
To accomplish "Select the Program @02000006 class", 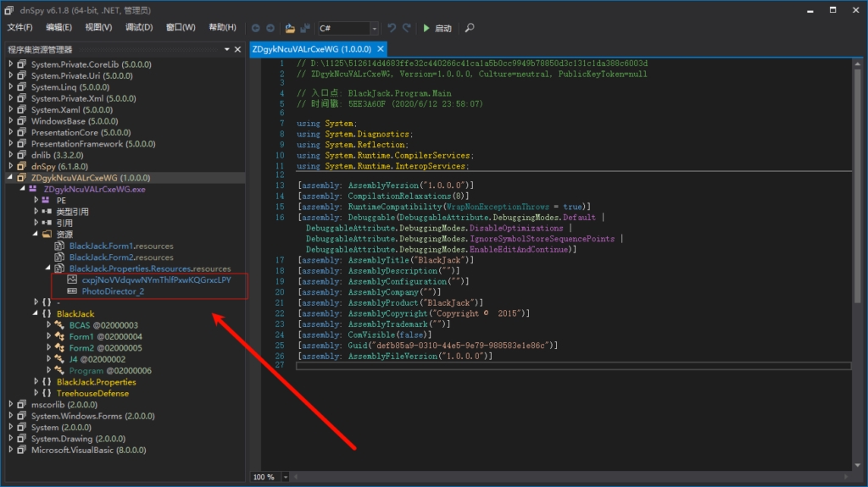I will click(x=110, y=371).
